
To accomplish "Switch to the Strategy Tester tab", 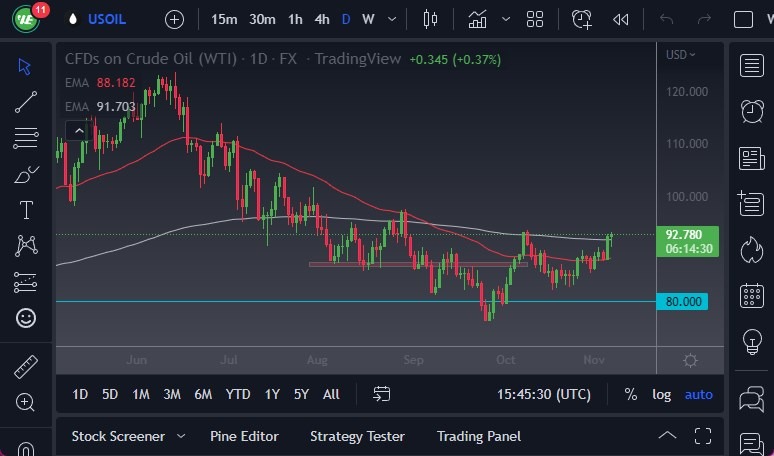I will [357, 436].
